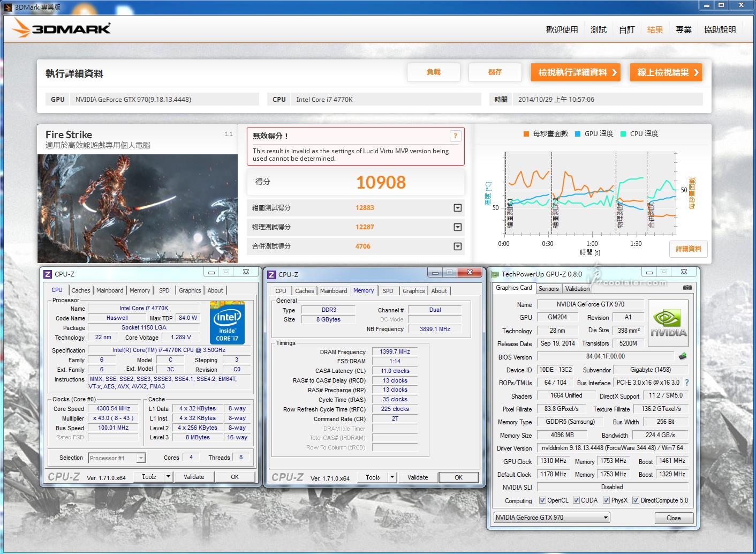
Task: Click the GPU-Z screenshot camera icon
Action: pyautogui.click(x=687, y=288)
